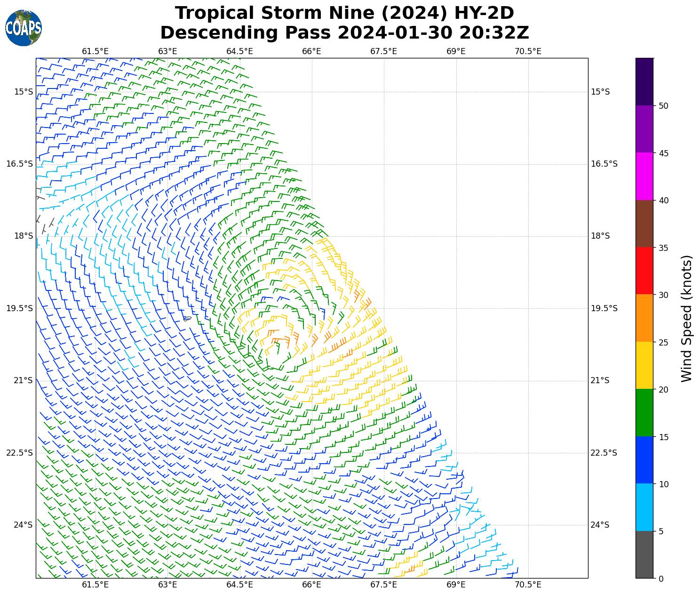Viewport: 700px width, 595px height.
Task: Click the "Descending Pass 2024-01-30 20:32Z" subtitle
Action: (344, 33)
